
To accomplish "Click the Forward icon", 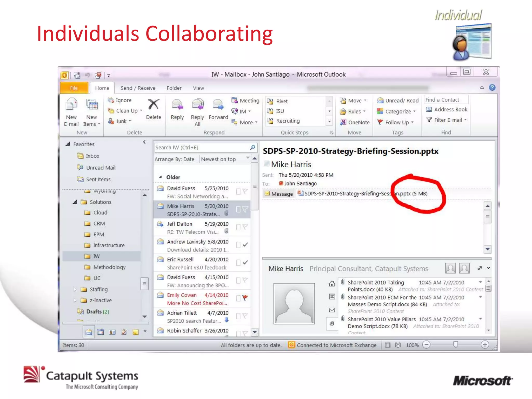I will point(218,104).
